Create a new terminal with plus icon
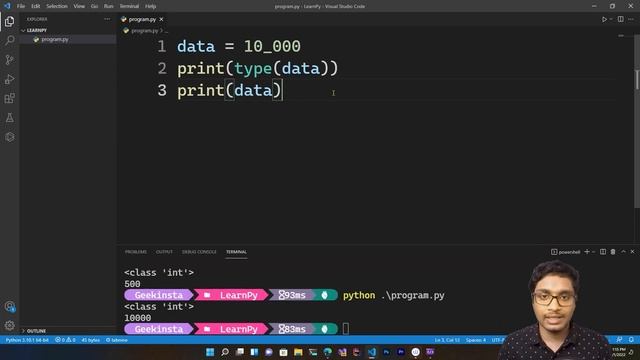This screenshot has height=360, width=640. point(587,252)
